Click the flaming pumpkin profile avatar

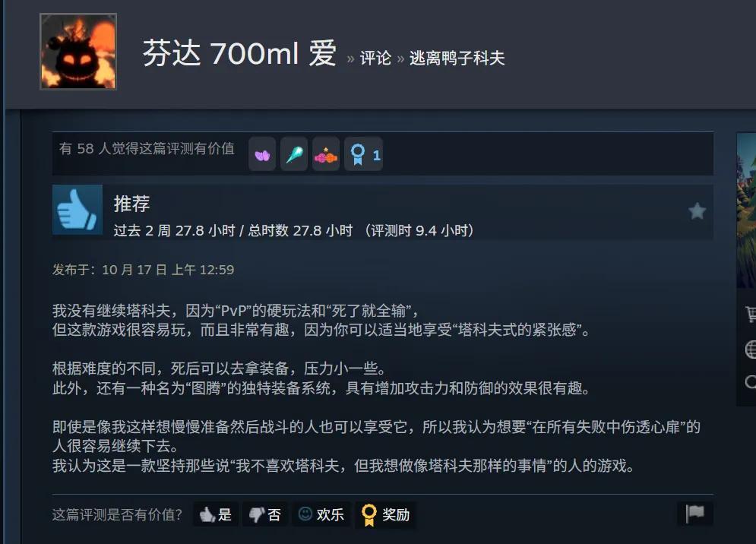78,52
